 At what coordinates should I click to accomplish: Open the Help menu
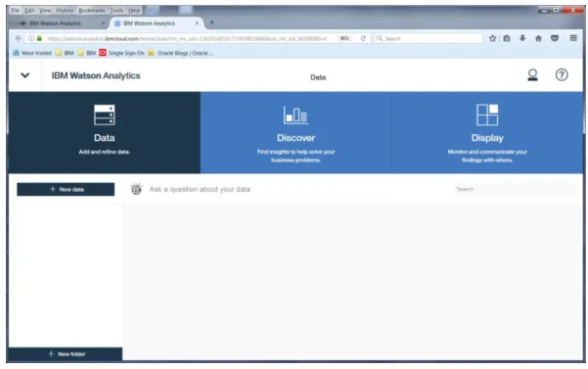[134, 10]
